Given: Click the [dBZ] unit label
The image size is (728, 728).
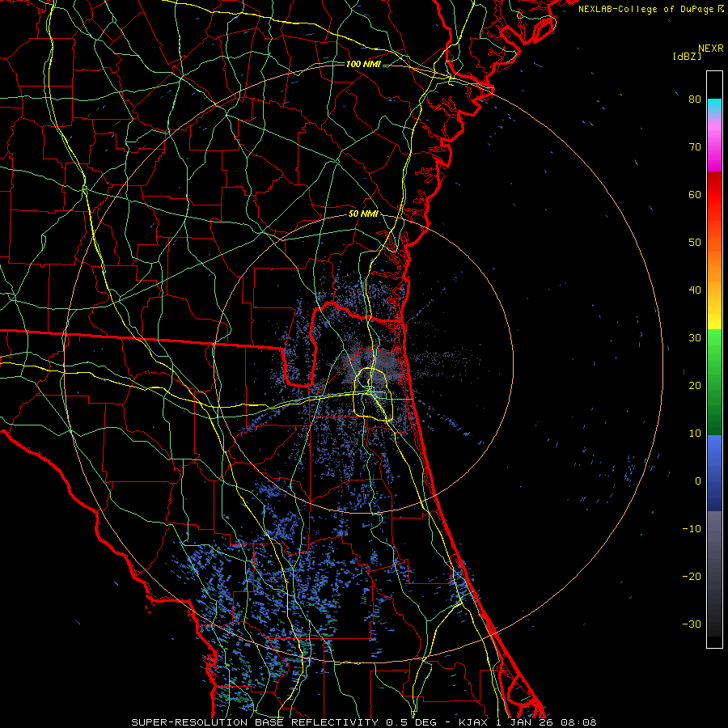Looking at the screenshot, I should pyautogui.click(x=687, y=56).
